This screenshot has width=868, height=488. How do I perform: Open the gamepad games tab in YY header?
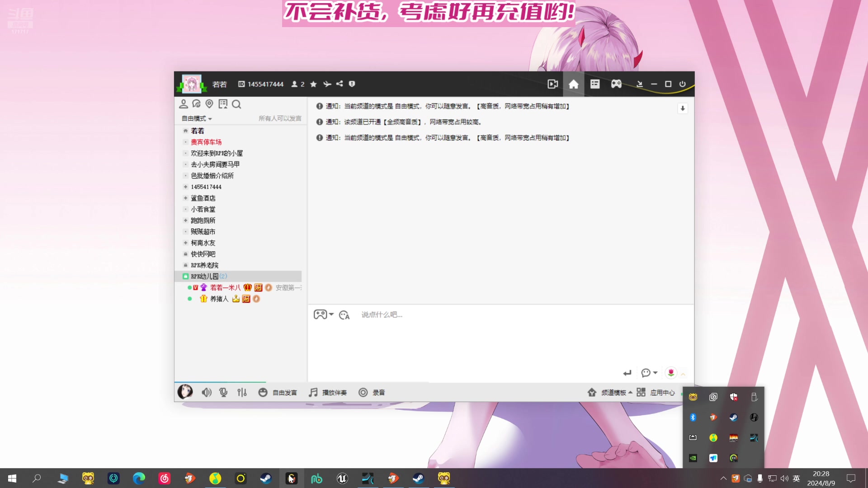pos(616,84)
